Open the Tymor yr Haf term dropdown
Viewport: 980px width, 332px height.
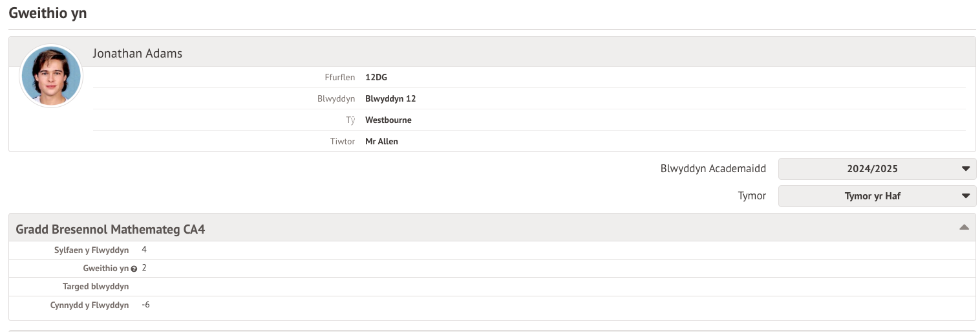coord(877,196)
